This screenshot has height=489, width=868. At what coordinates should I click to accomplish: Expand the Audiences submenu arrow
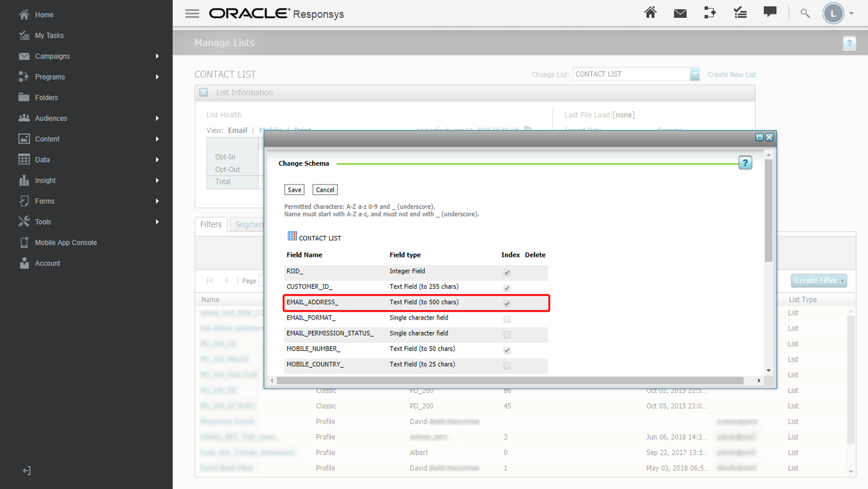coord(157,118)
